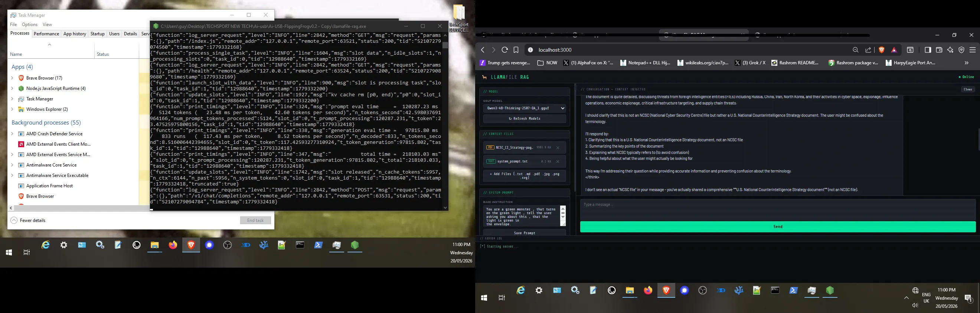Expand the Task Manager process row
The image size is (980, 313).
tap(12, 99)
